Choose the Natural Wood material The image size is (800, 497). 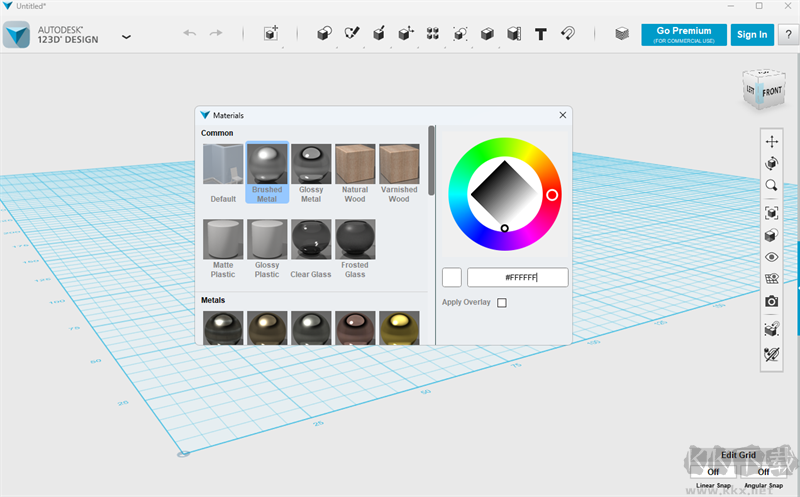(355, 172)
